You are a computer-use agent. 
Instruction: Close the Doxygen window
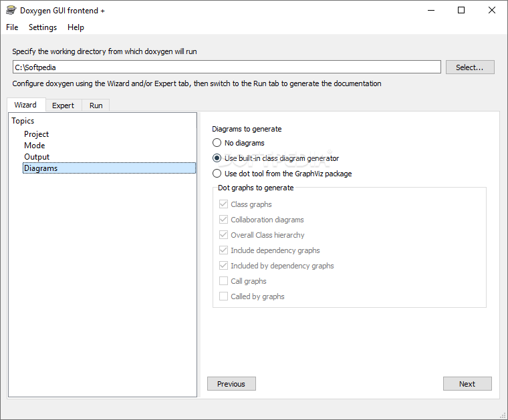point(492,11)
